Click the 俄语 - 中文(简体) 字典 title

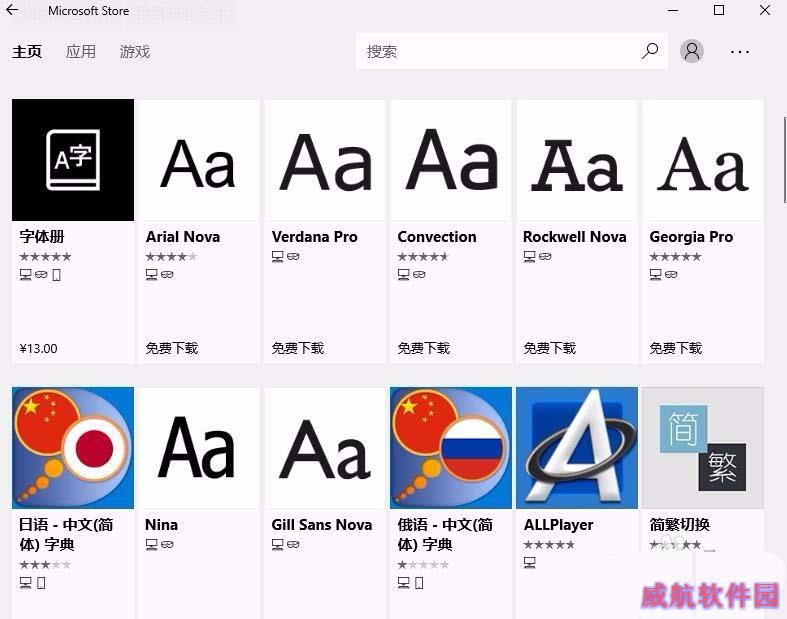[x=445, y=534]
